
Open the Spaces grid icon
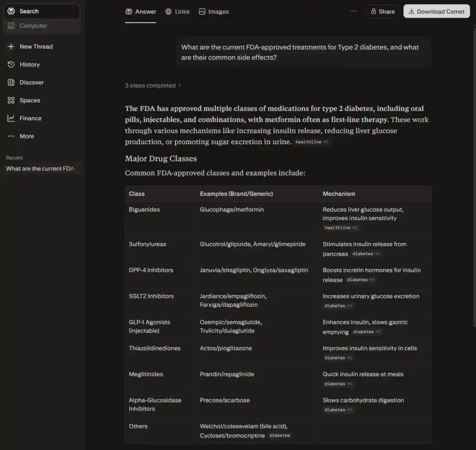11,100
